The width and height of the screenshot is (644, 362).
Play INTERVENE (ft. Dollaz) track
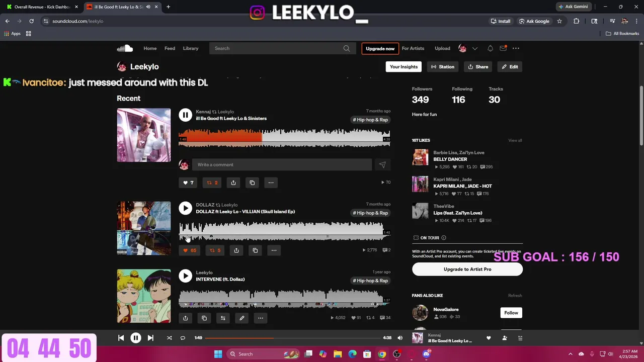pyautogui.click(x=185, y=276)
